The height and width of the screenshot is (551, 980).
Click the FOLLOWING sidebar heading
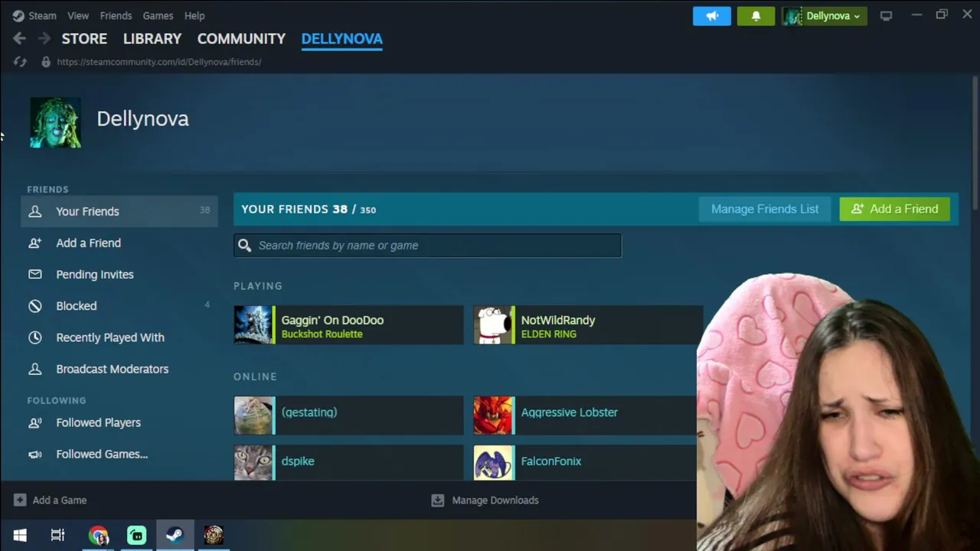[x=57, y=400]
